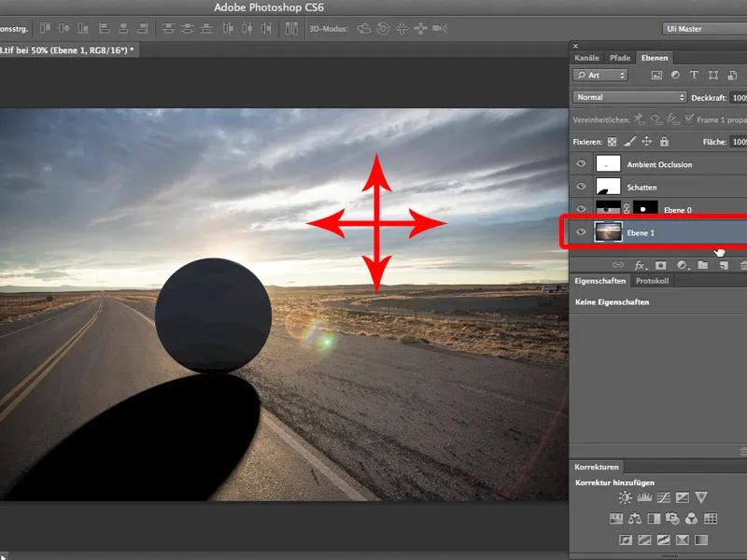Hide the Schatten layer
Viewport: 747px width, 560px height.
tap(581, 186)
